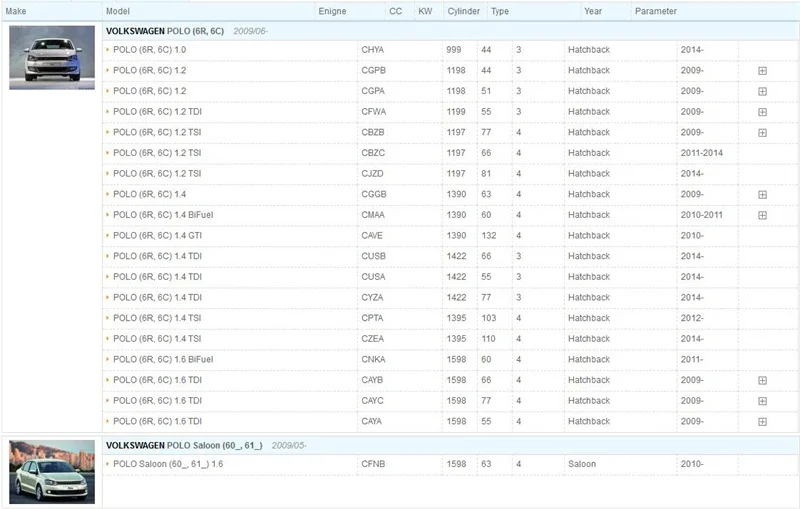Open POLO (6R, 6C) 1.4 GTI model

coord(157,236)
